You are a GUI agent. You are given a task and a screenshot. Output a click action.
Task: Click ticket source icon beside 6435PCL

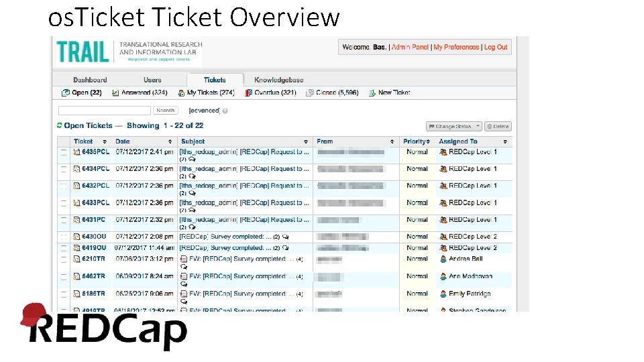pyautogui.click(x=76, y=152)
